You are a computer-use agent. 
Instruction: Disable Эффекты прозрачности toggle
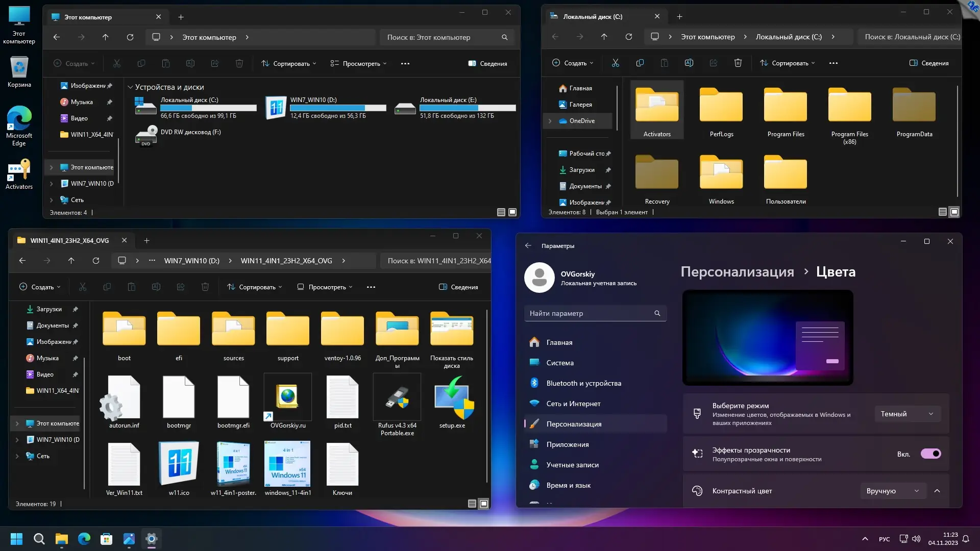931,453
